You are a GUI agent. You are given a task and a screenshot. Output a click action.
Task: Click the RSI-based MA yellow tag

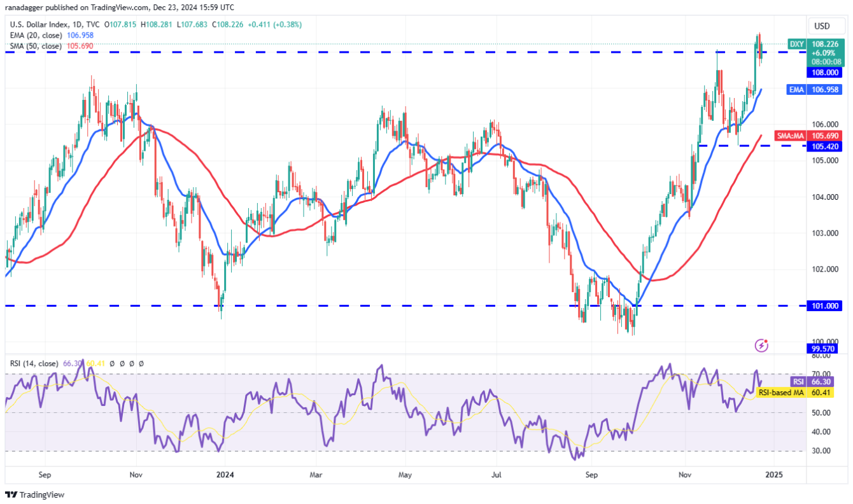[781, 393]
